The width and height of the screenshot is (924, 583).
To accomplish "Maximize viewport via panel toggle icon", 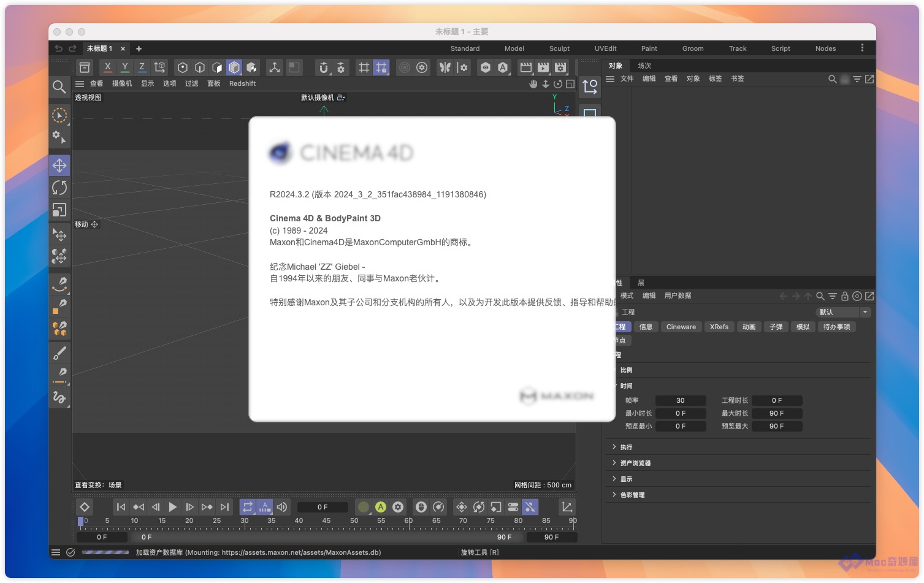I will click(x=570, y=84).
